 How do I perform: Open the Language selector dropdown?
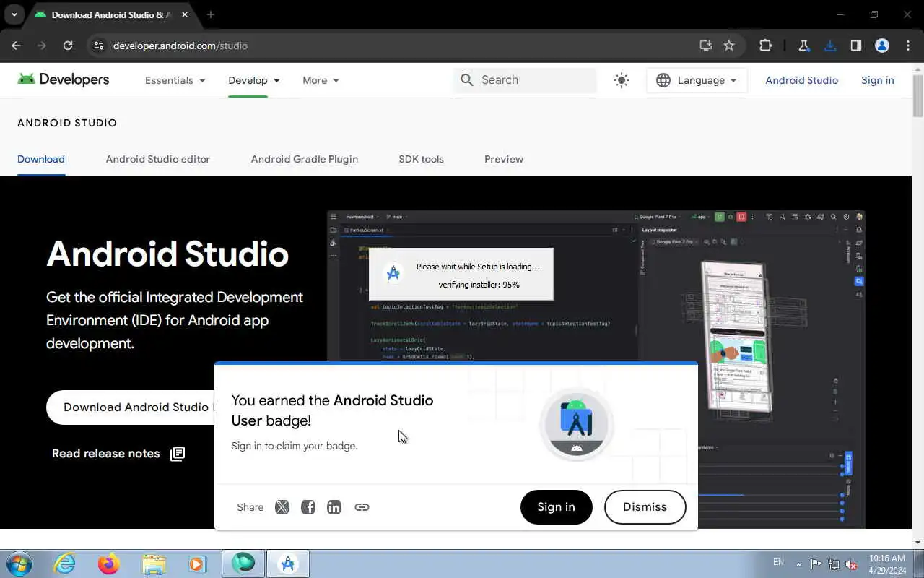click(697, 80)
